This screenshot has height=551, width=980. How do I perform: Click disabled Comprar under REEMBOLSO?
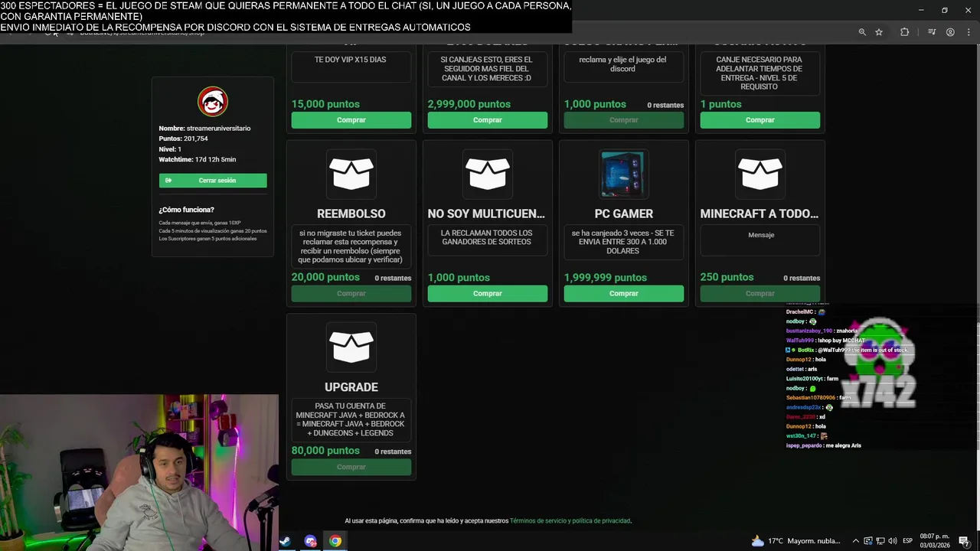click(x=351, y=294)
